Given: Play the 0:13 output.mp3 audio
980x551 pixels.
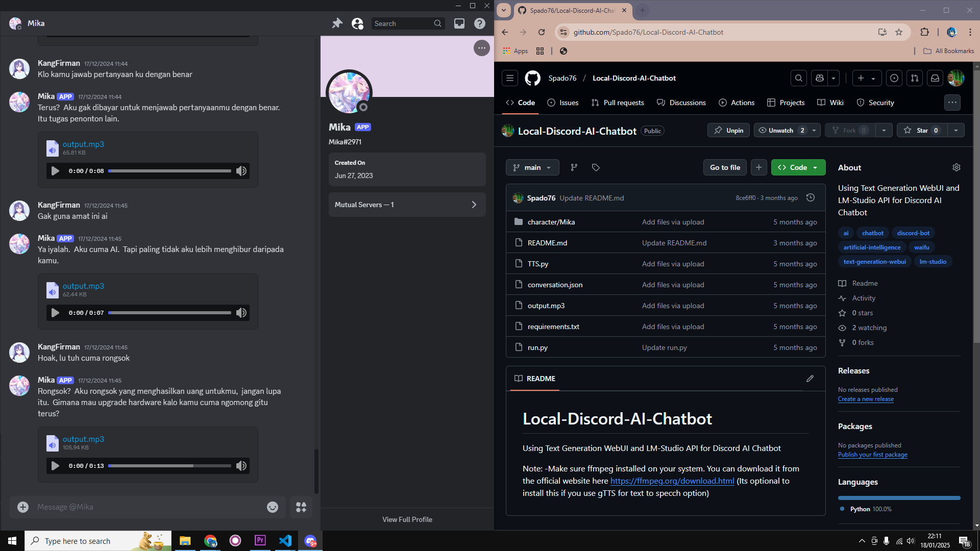Looking at the screenshot, I should [x=55, y=466].
